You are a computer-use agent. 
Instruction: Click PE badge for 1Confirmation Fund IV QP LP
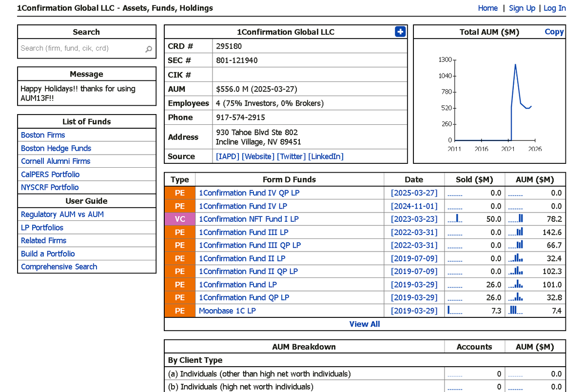[x=180, y=193]
